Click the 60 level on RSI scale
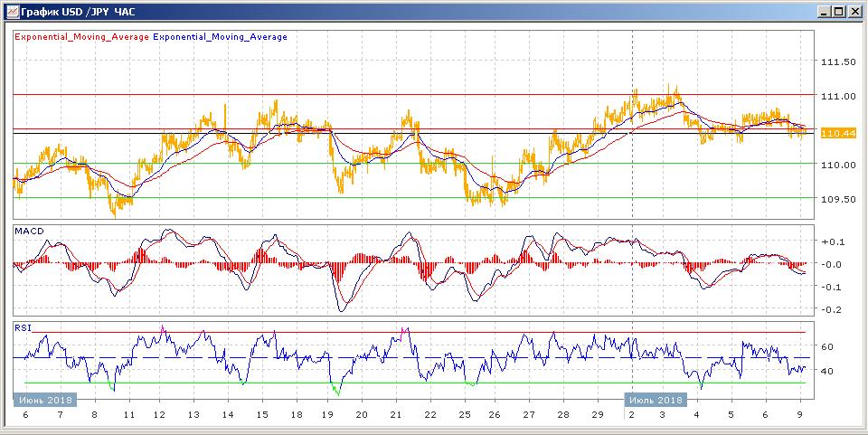The width and height of the screenshot is (868, 435). (x=827, y=347)
